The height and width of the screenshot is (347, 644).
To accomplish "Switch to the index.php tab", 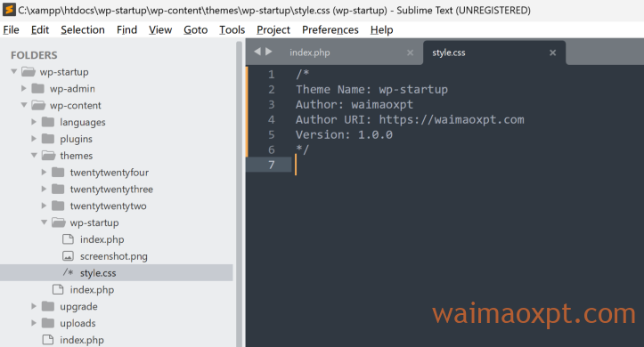I will tap(309, 52).
